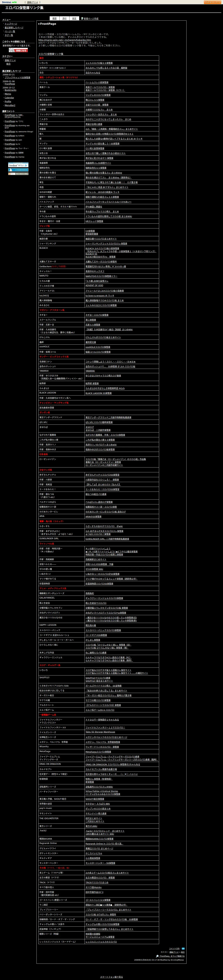Open CH保管庫 link
Viewport: 223px width, 980px height.
click(90, 231)
